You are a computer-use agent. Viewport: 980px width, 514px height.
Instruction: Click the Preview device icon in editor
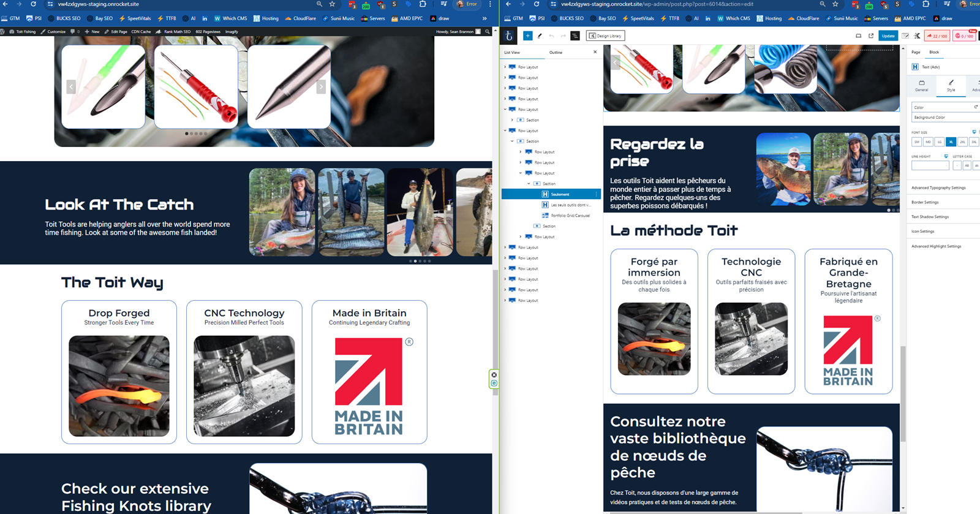(858, 36)
